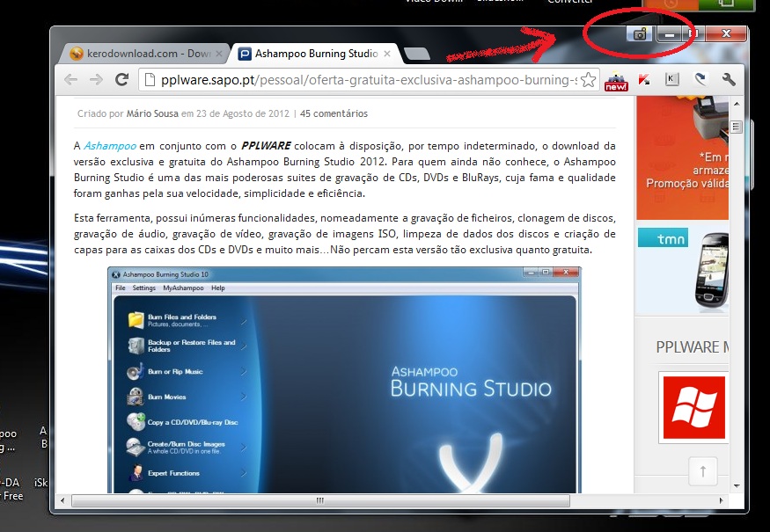Reload the page with the refresh icon

click(121, 79)
